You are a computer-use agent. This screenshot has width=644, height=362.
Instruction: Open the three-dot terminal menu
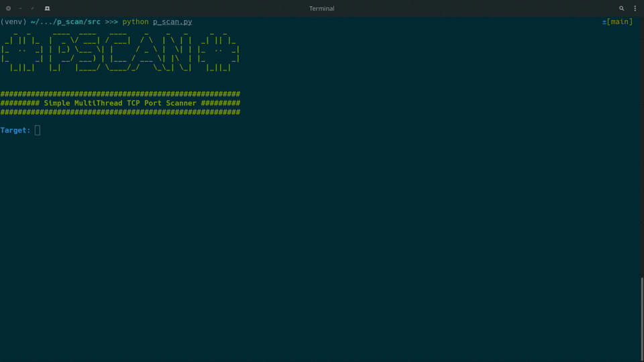[x=635, y=8]
